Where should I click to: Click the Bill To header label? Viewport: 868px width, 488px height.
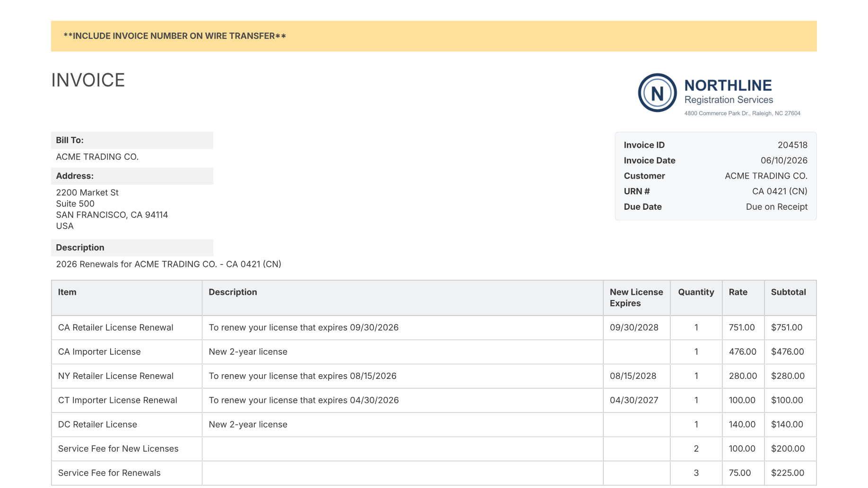(69, 140)
